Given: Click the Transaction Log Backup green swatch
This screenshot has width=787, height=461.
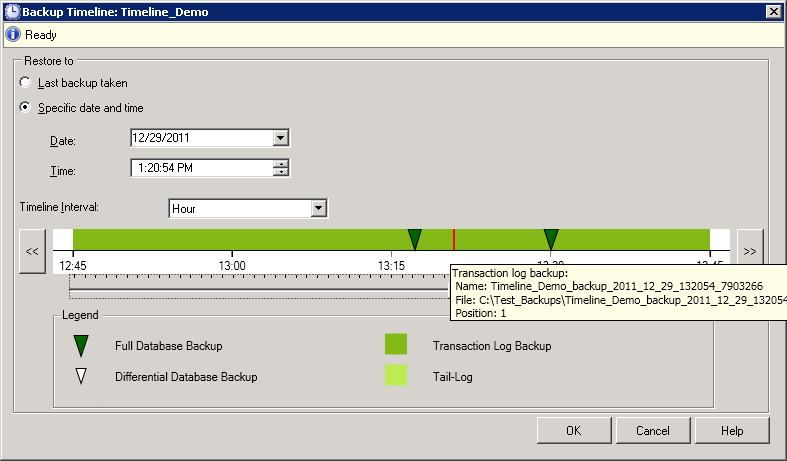Looking at the screenshot, I should (396, 345).
